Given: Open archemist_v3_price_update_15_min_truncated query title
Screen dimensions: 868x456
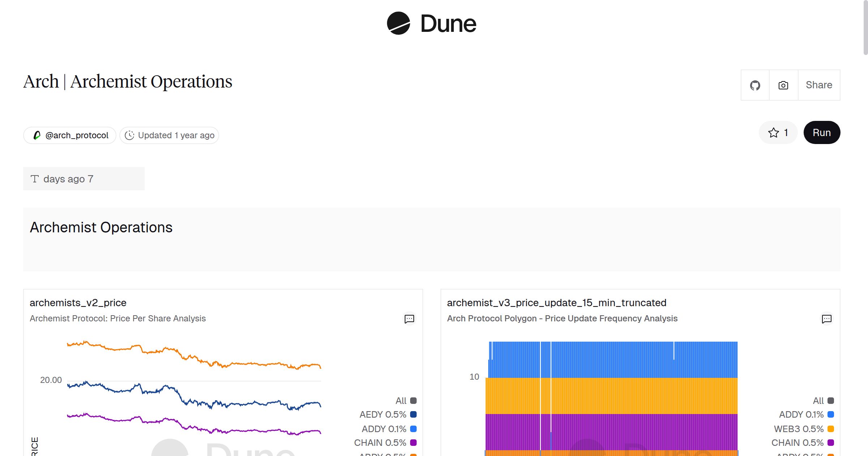Looking at the screenshot, I should (556, 303).
